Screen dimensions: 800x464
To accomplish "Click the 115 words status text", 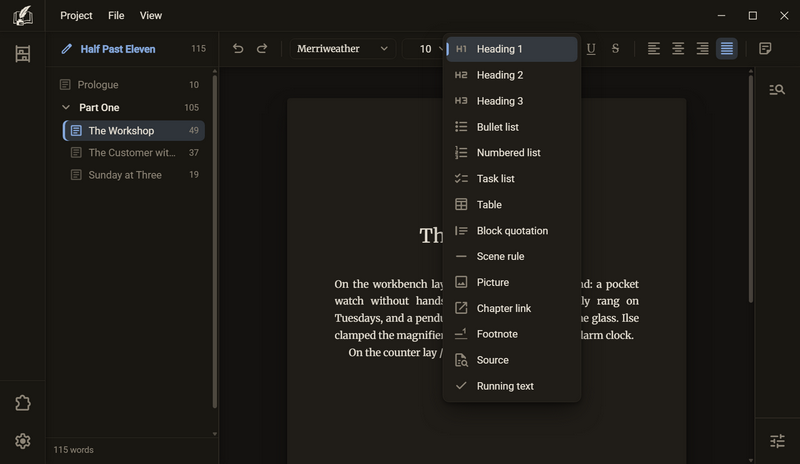I will point(73,450).
